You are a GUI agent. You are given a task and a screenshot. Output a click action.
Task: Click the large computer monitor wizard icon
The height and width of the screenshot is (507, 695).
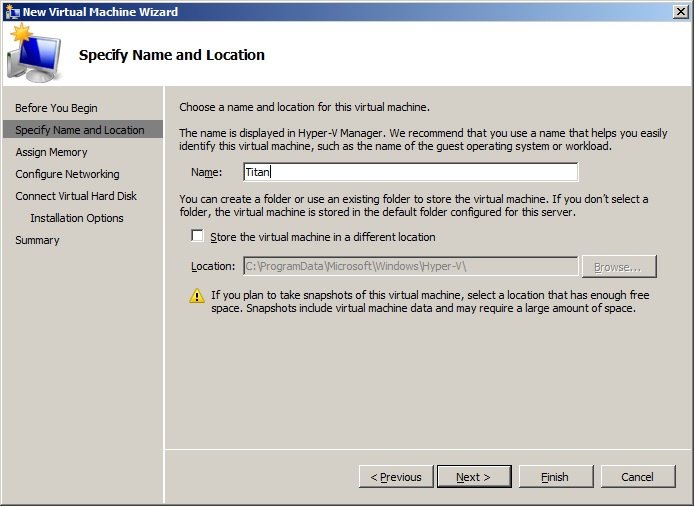point(34,54)
